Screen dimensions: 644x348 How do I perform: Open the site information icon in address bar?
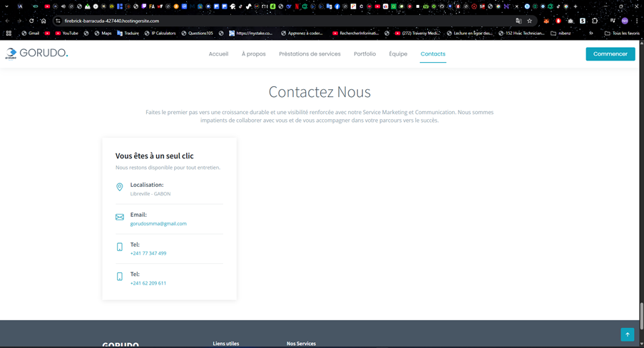tap(58, 21)
